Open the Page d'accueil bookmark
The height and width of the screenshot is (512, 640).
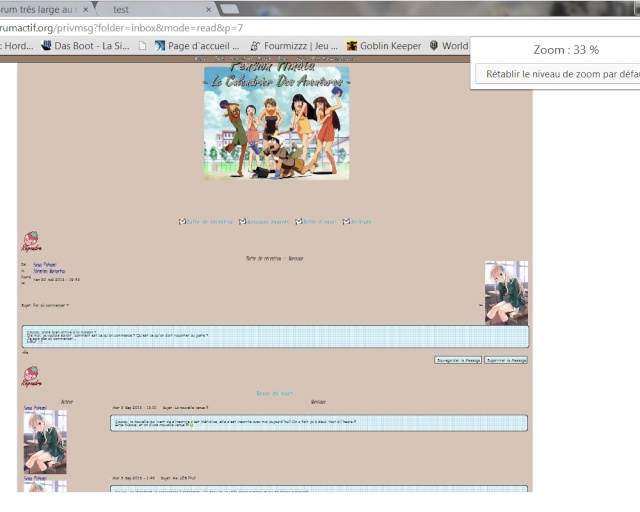tap(197, 46)
